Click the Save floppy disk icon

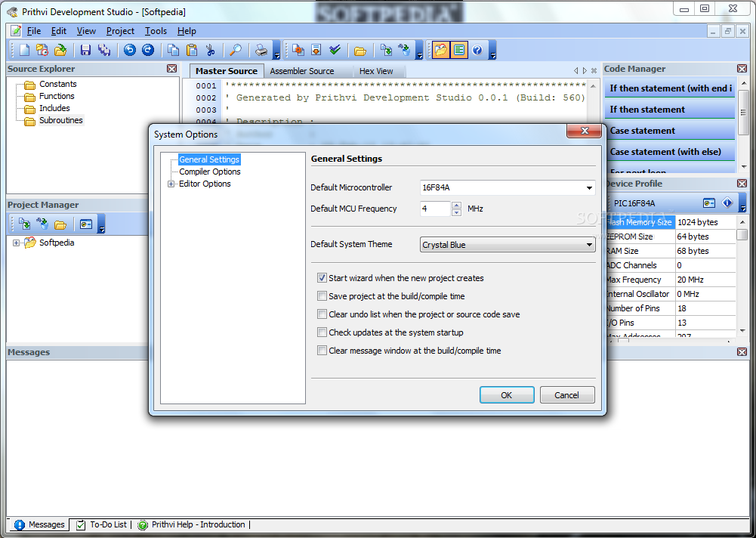coord(86,50)
